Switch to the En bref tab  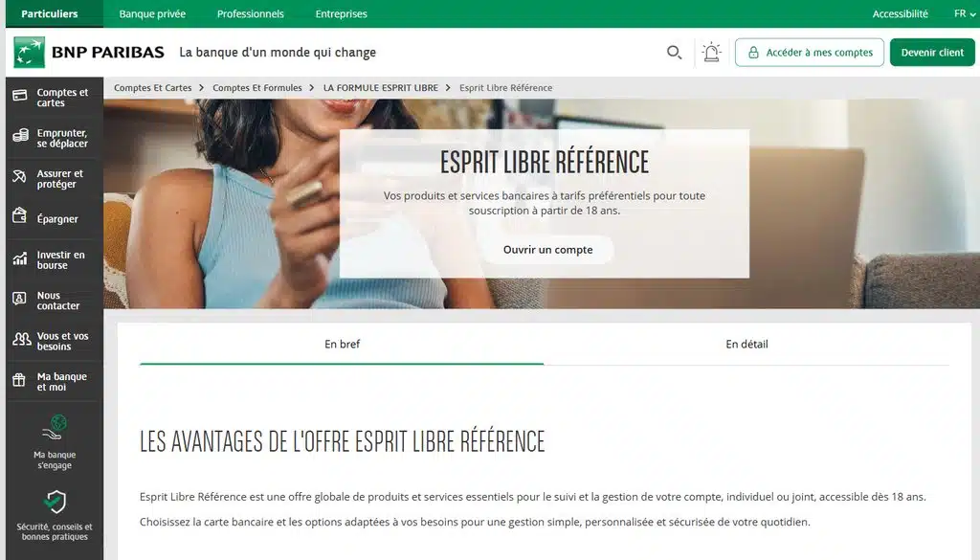[342, 344]
